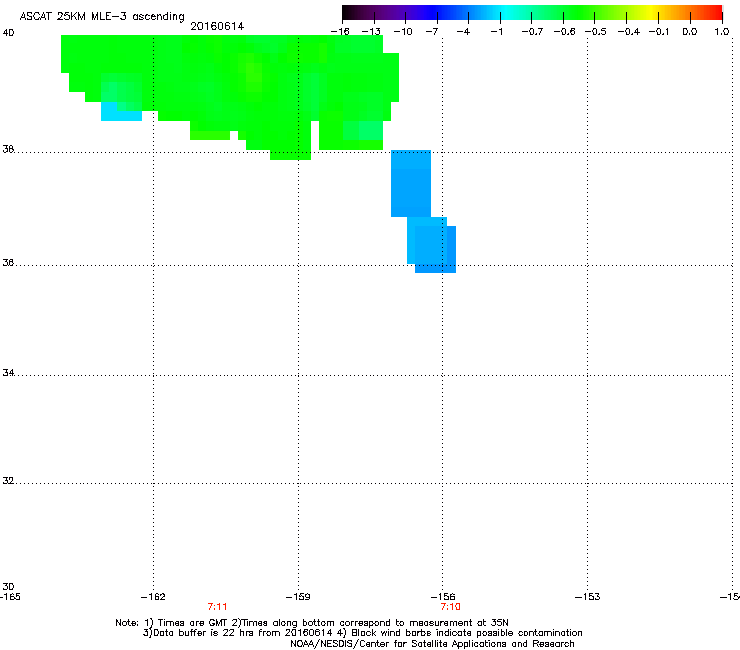Click the color bar label -16
The width and height of the screenshot is (740, 650).
340,32
